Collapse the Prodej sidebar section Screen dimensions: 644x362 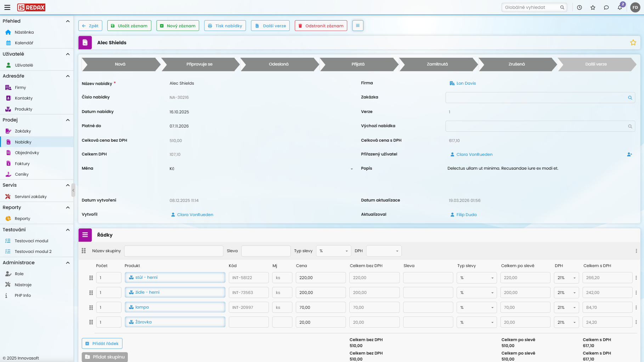(x=68, y=120)
